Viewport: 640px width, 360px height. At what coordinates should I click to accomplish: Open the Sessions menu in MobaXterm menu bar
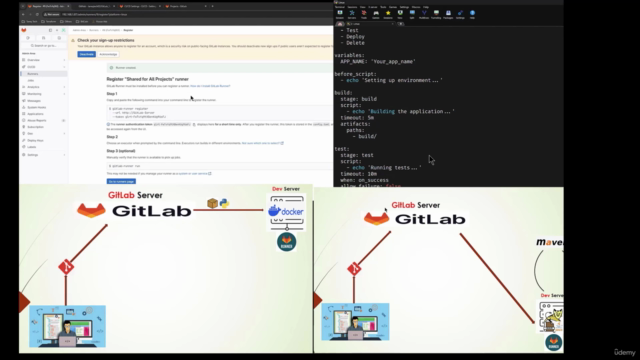coord(352,7)
